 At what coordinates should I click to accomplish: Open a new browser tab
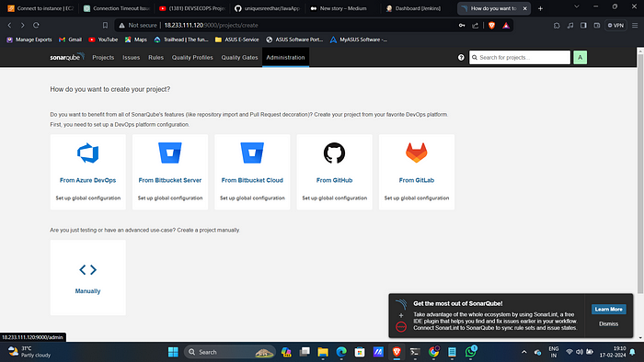pyautogui.click(x=541, y=8)
